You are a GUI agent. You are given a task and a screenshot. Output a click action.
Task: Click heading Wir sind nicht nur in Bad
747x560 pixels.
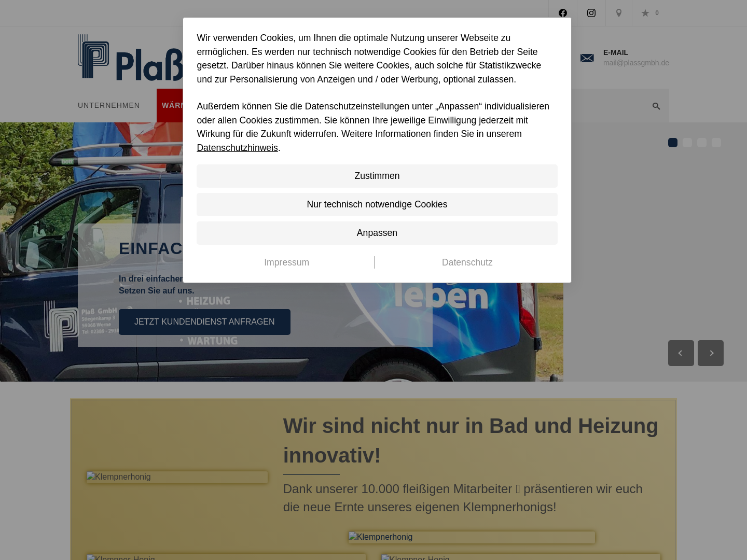click(471, 441)
